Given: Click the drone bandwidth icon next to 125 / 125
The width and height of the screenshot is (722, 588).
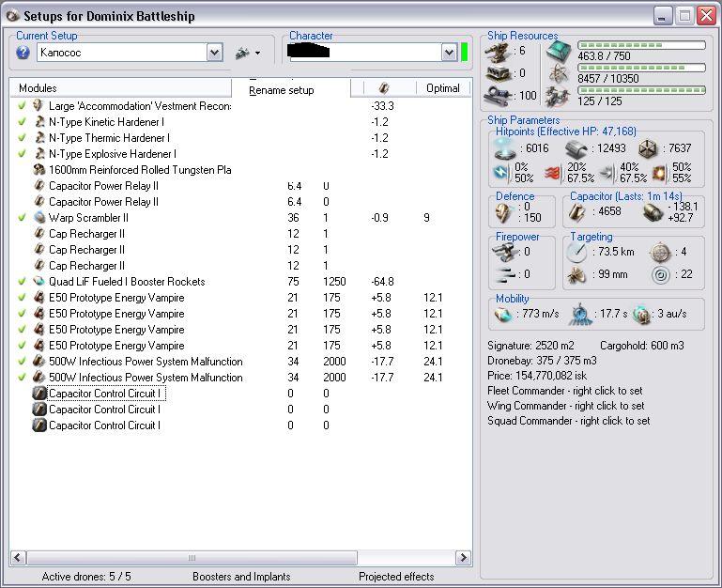Looking at the screenshot, I should (x=558, y=96).
